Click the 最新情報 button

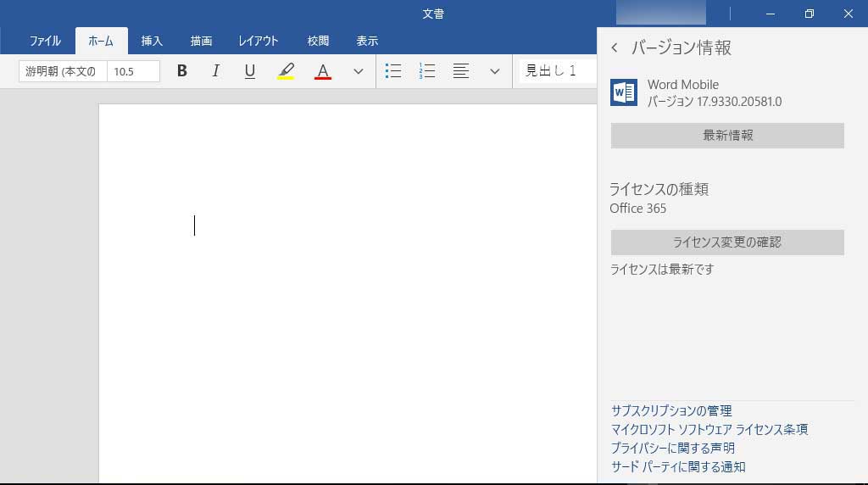pos(727,136)
